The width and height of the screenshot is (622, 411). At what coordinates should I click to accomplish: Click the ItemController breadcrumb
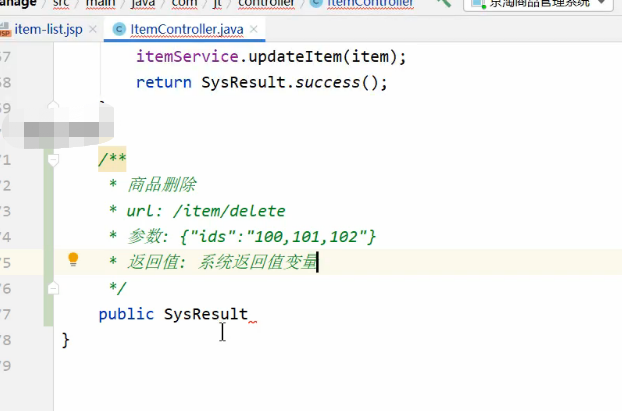tap(363, 4)
